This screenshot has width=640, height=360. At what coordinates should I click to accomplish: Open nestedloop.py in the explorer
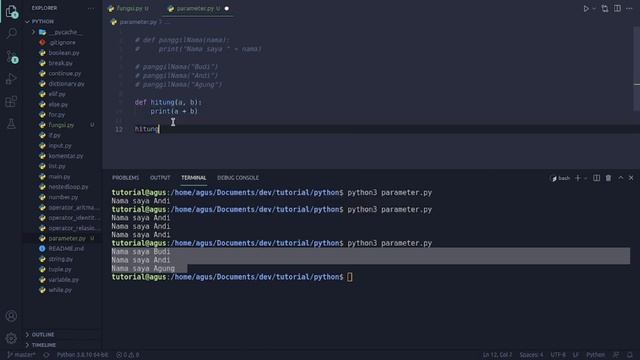tap(68, 187)
